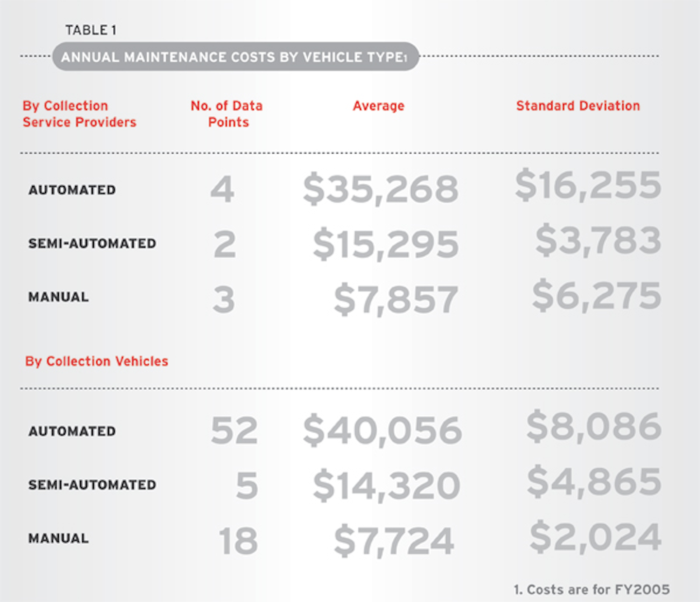Select the Annual Maintenance Costs title banner
The image size is (700, 602).
(x=235, y=57)
